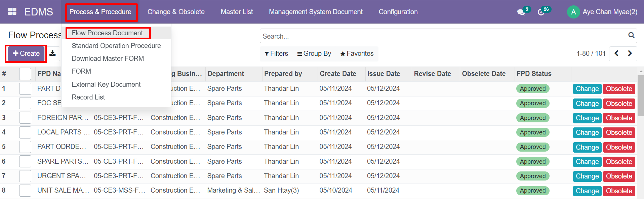Select Standard Operation Procedure menu entry
Viewport: 644px width, 199px height.
(116, 46)
